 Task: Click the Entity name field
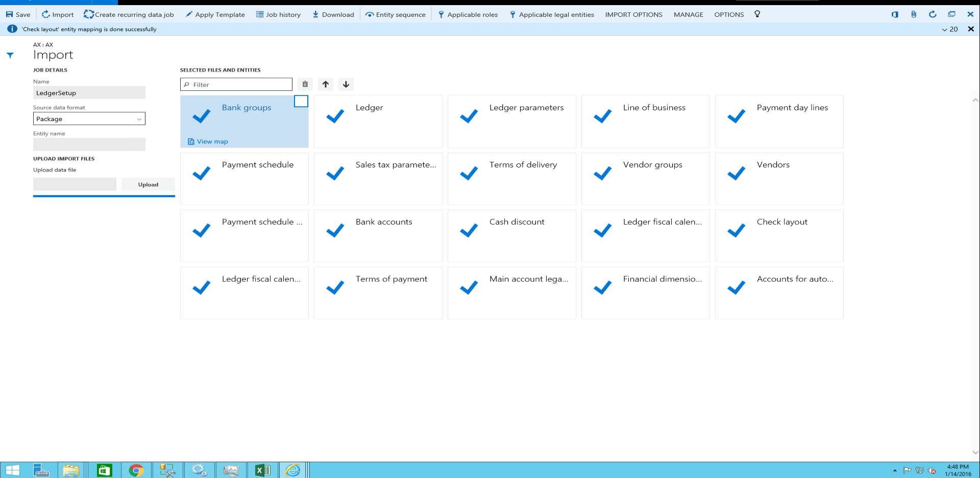pos(89,145)
